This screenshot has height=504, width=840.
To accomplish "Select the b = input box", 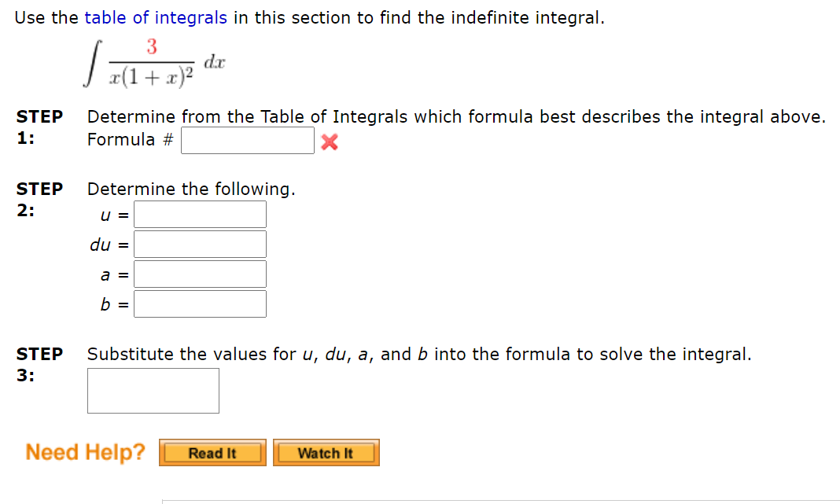I will (x=199, y=304).
